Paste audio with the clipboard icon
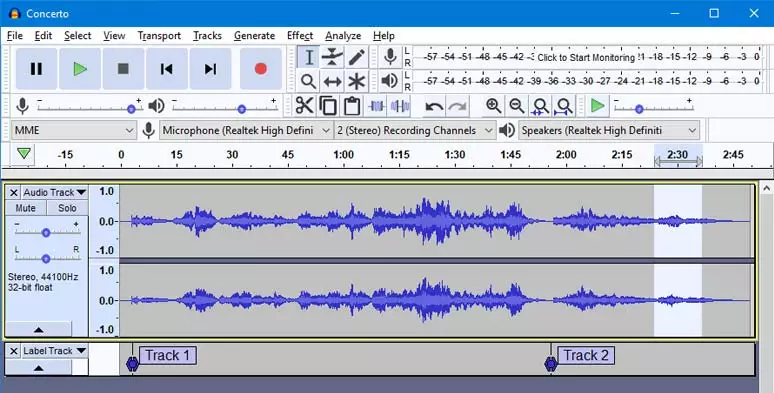The image size is (774, 393). tap(351, 106)
